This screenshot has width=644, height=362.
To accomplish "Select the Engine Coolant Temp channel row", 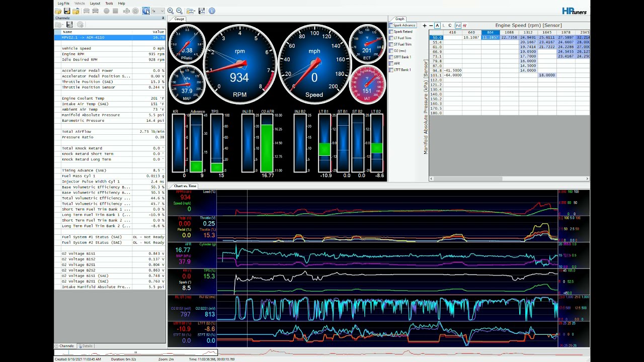I will (x=110, y=99).
